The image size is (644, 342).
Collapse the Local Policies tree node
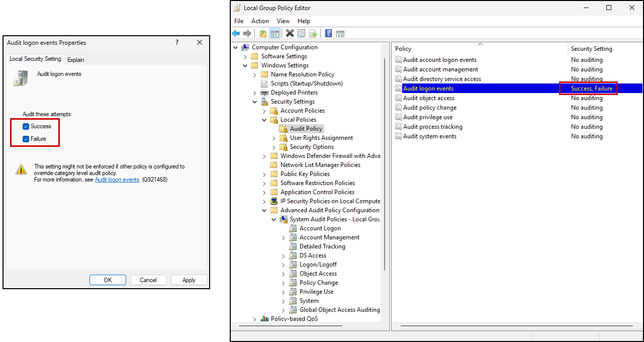tap(264, 120)
